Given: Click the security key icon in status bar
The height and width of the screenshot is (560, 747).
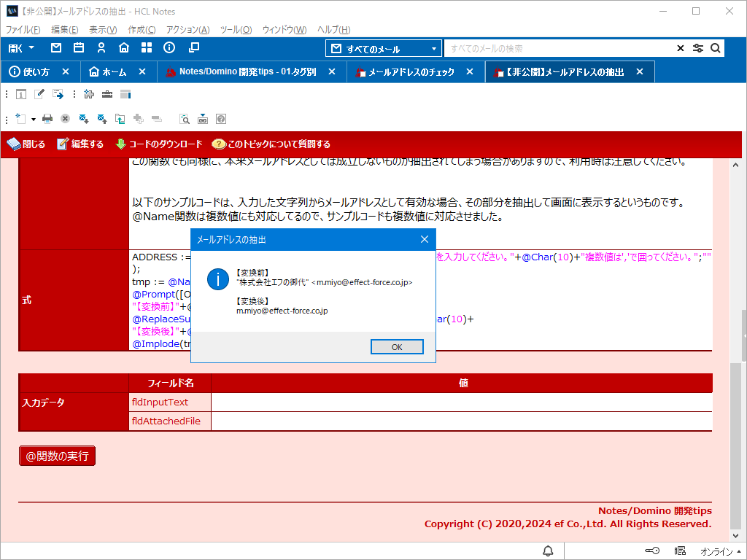Looking at the screenshot, I should [652, 551].
